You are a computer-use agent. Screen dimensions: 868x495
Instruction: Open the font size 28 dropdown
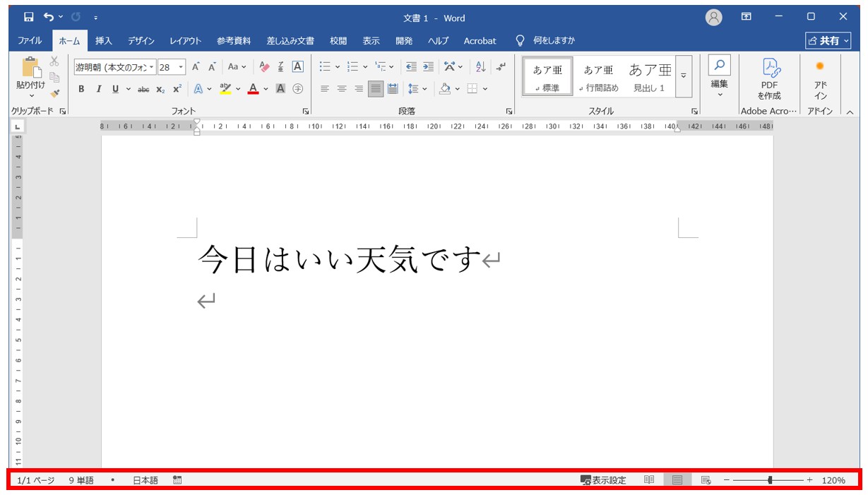[x=182, y=67]
